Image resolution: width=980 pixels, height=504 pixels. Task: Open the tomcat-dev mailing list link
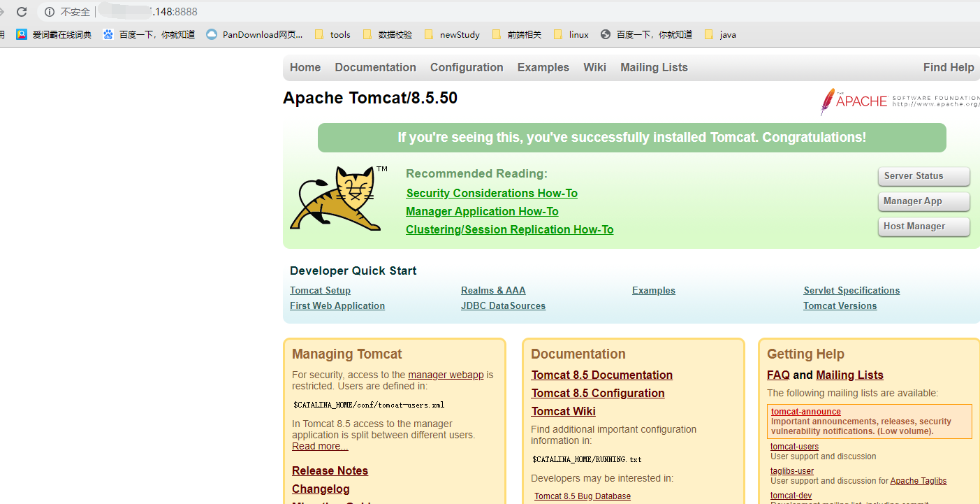(791, 496)
